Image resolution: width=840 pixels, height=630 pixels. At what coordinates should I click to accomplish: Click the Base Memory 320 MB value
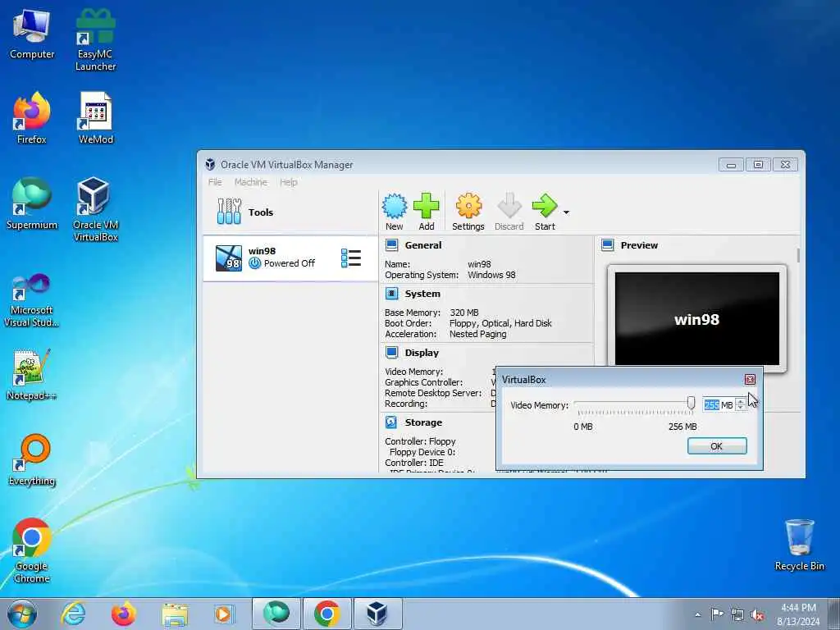[464, 313]
